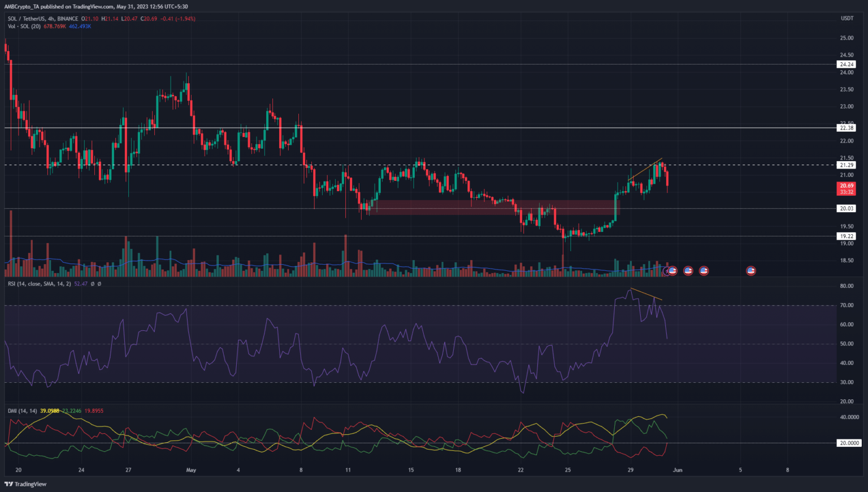This screenshot has height=492, width=868.
Task: Click the purple lightning event marker icon
Action: (x=666, y=271)
